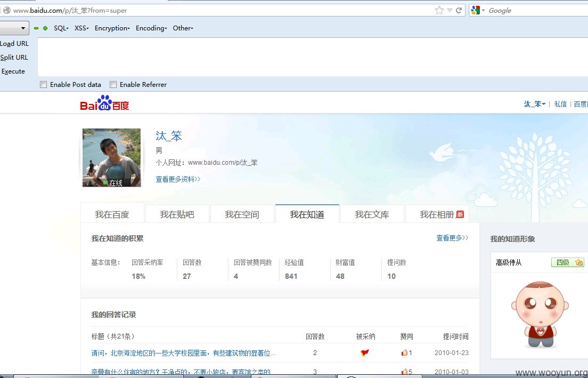Screen dimensions: 588x378
Task: Switch to 我在相册 tab
Action: click(x=437, y=214)
